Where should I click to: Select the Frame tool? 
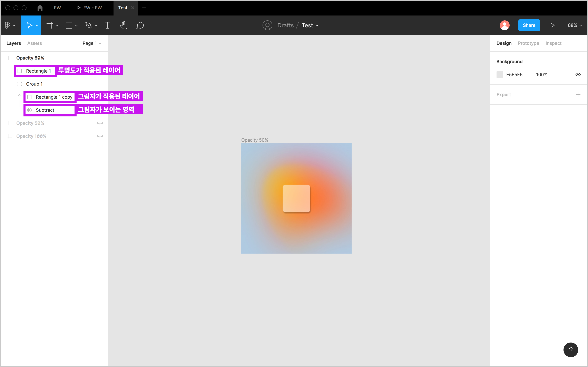point(50,25)
